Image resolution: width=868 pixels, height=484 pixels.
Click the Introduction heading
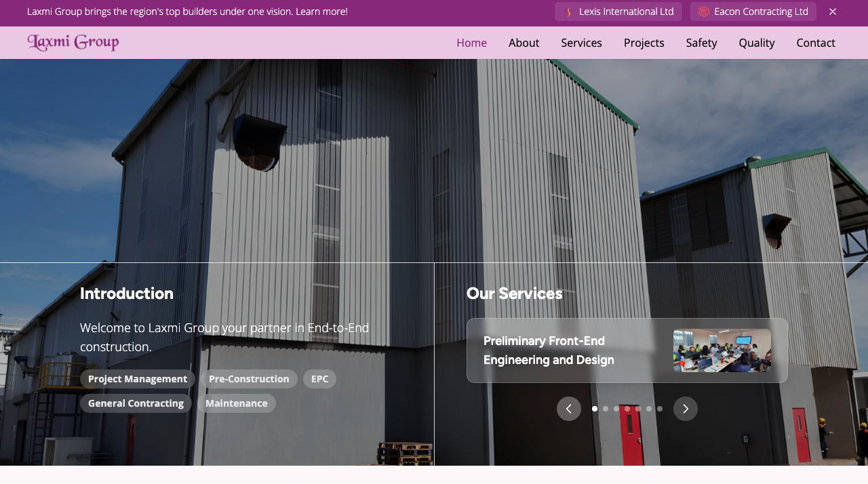point(127,294)
